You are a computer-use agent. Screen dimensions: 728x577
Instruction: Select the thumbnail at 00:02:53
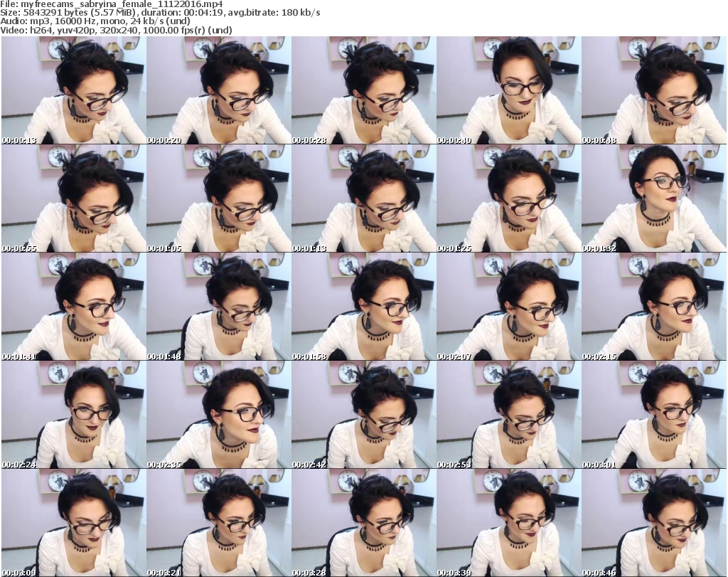508,415
